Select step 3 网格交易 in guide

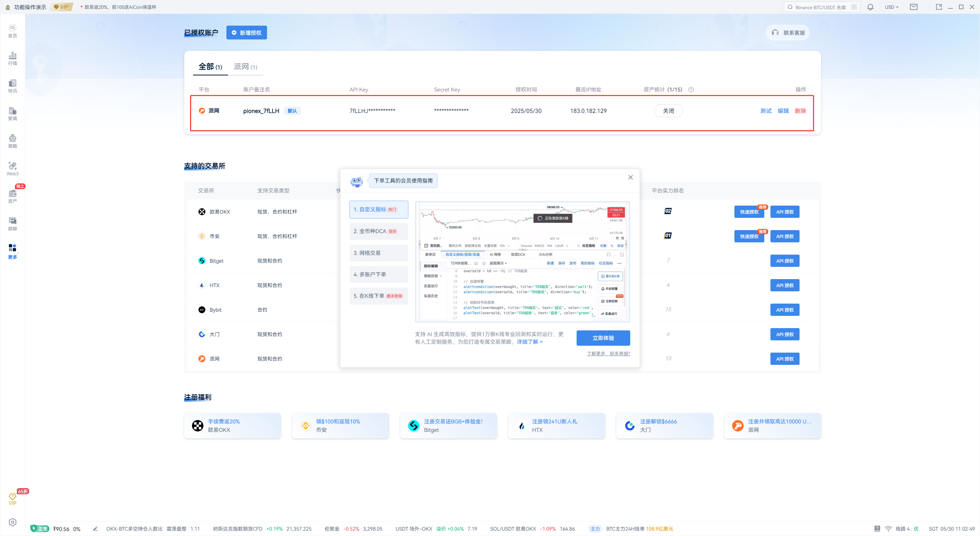(x=379, y=253)
